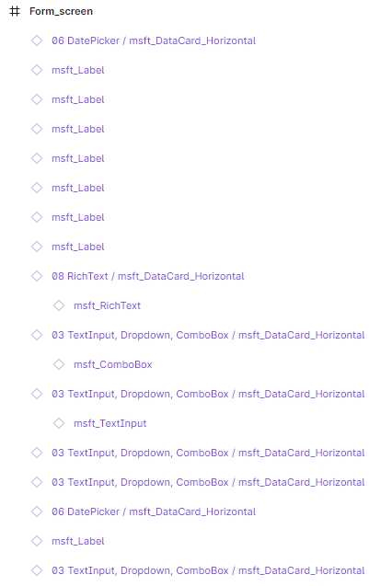Viewport: 392px width, 586px height.
Task: Select the msft_ComboBox nested layer
Action: point(113,364)
